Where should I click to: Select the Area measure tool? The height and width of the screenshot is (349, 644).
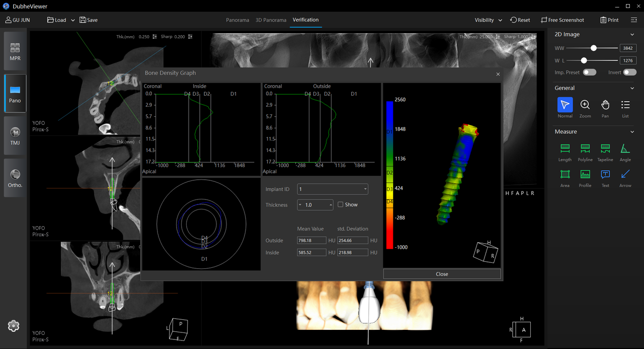(x=565, y=174)
